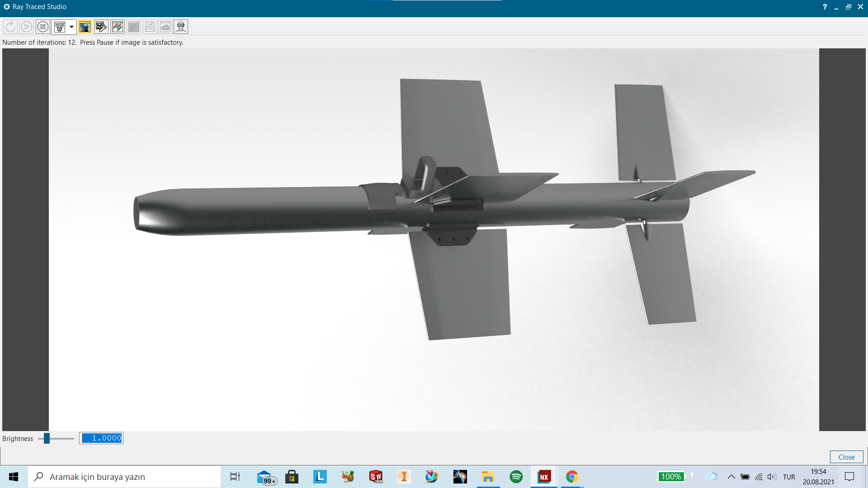Click the save image floppy icon

(x=150, y=27)
